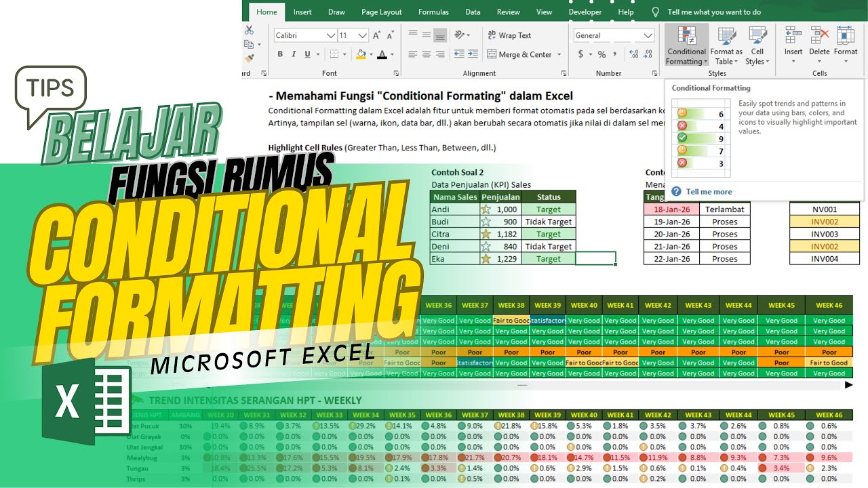Select the cell "18-Jan-26"
The image size is (868, 488).
(671, 209)
